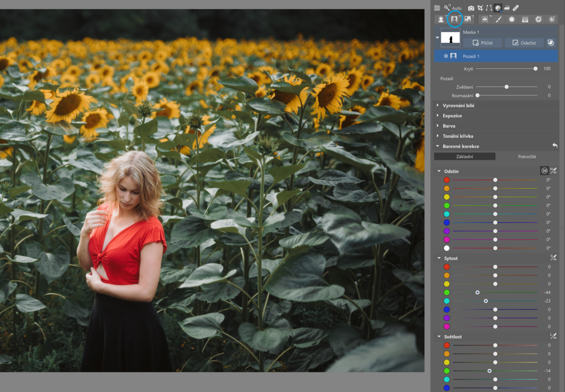
Task: Choose the AI sky mask icon
Action: point(467,19)
